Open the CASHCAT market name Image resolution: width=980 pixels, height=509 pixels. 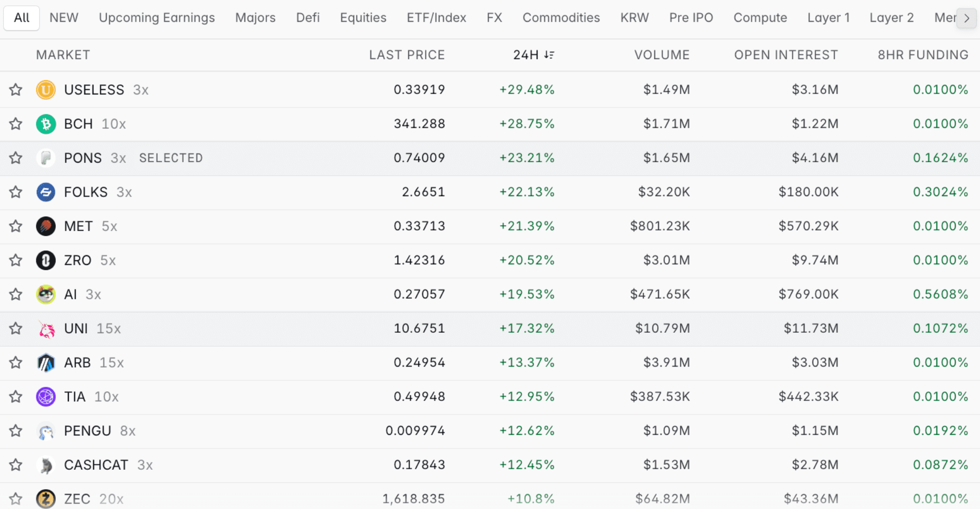[x=96, y=465]
